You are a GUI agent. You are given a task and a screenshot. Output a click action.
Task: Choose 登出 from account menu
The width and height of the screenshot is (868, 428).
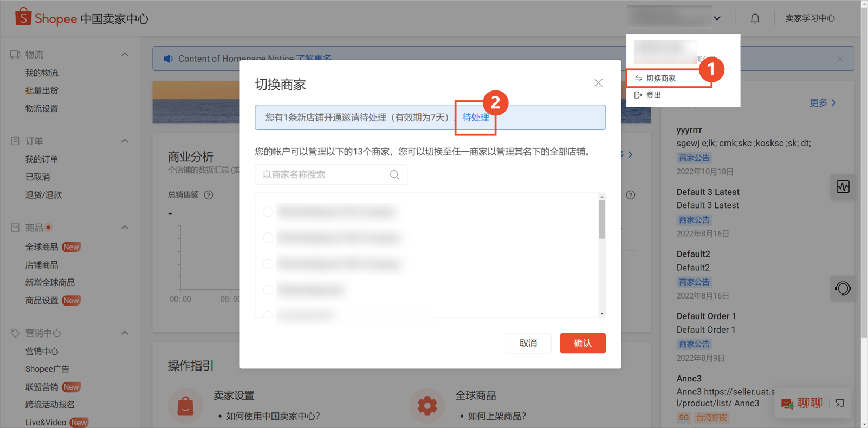[x=654, y=95]
